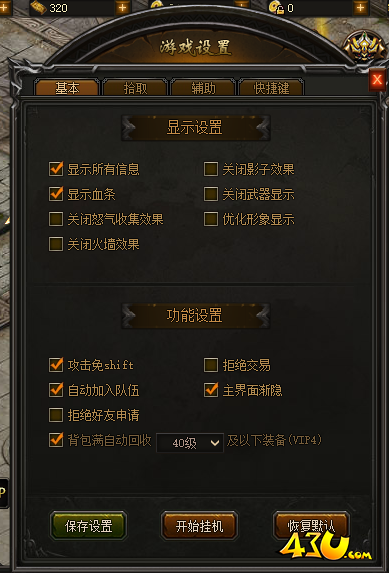The image size is (389, 573).
Task: Click the ticket currency icon showing 320
Action: click(x=39, y=8)
